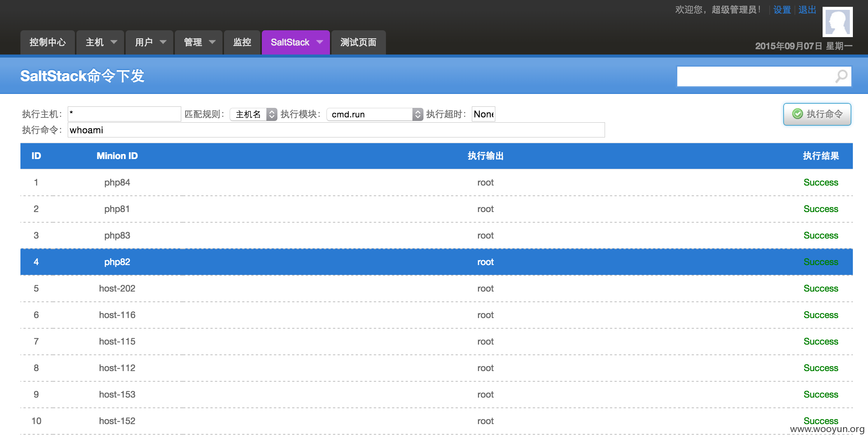Open the 管理 menu dropdown arrow
This screenshot has height=440, width=868.
212,42
